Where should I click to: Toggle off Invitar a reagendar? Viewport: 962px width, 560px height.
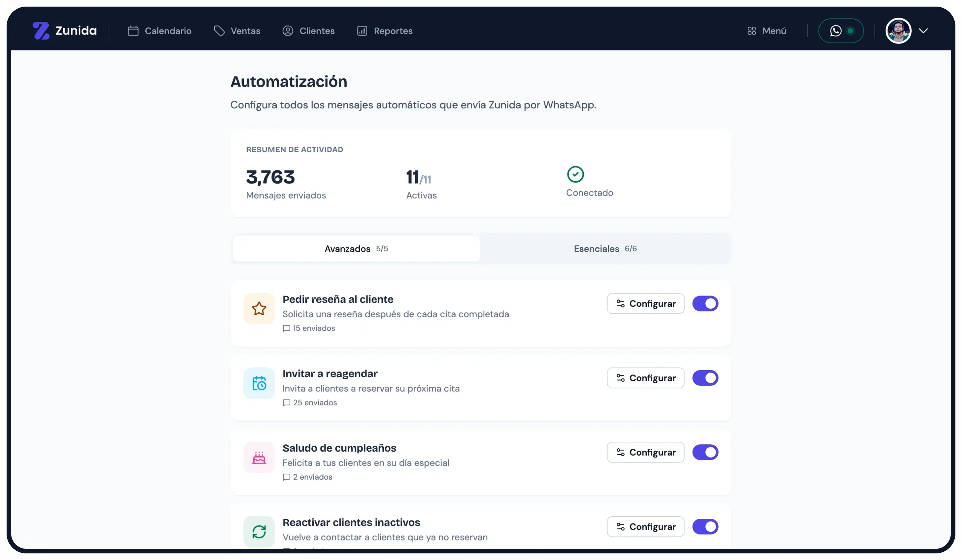click(x=705, y=378)
